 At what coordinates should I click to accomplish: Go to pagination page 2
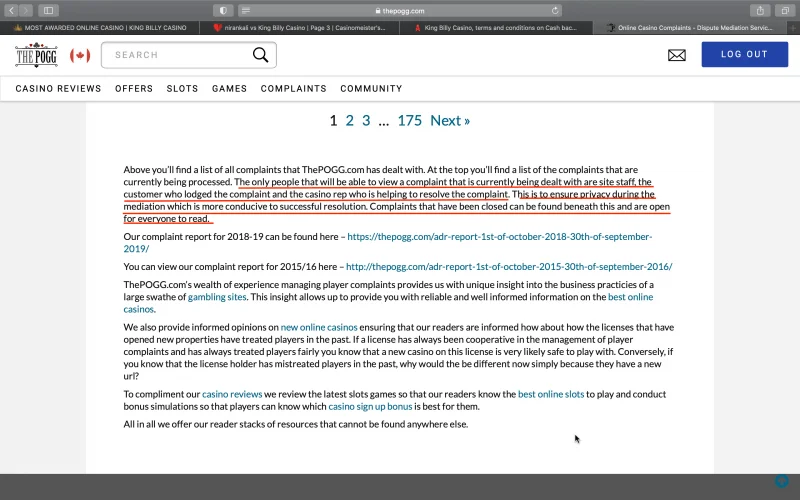pos(349,120)
